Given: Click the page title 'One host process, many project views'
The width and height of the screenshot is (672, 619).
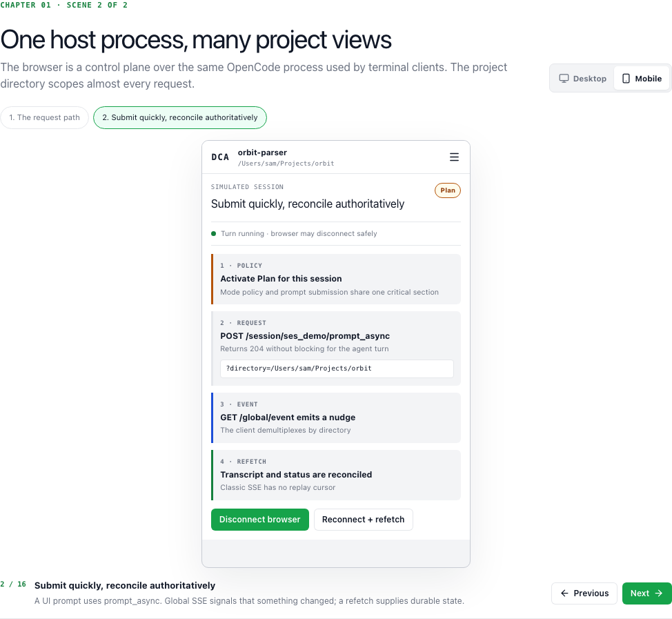Looking at the screenshot, I should pos(196,40).
